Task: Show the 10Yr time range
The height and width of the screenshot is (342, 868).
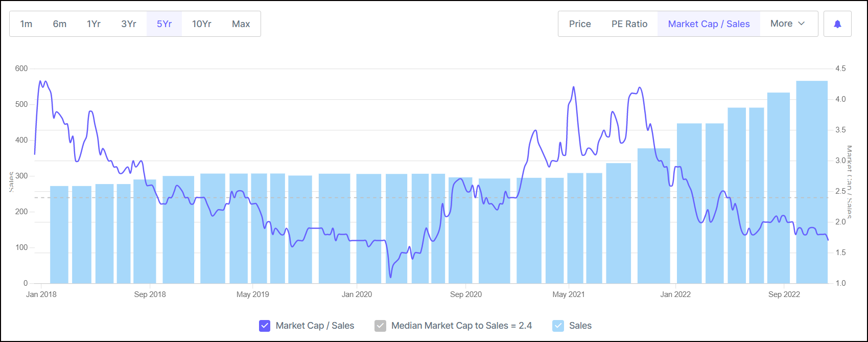Action: tap(201, 24)
